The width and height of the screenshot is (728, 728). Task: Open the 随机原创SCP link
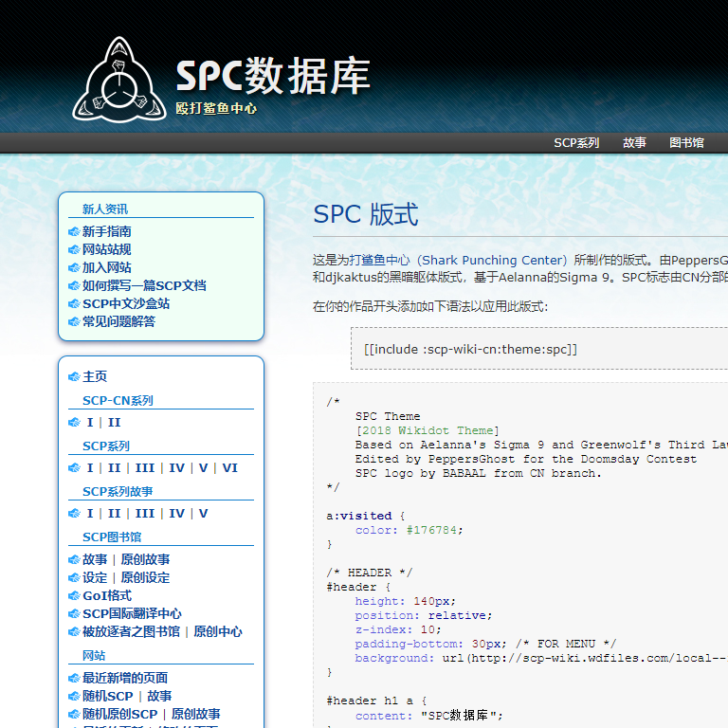pyautogui.click(x=119, y=714)
